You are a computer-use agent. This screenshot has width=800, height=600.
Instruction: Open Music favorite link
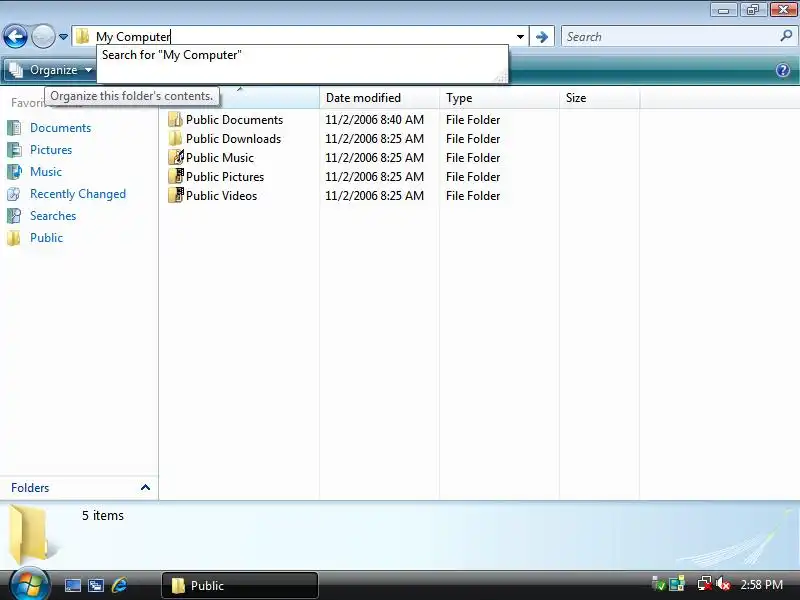[46, 172]
